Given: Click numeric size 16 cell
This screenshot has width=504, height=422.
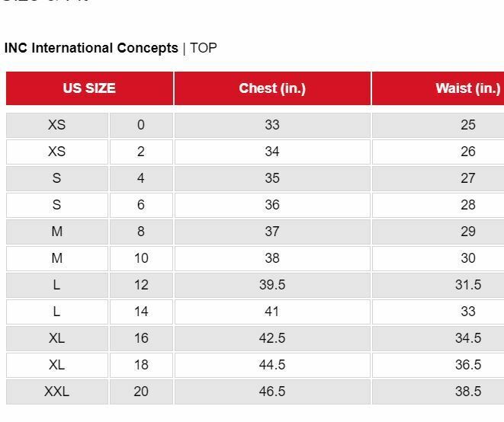Looking at the screenshot, I should (x=141, y=338).
